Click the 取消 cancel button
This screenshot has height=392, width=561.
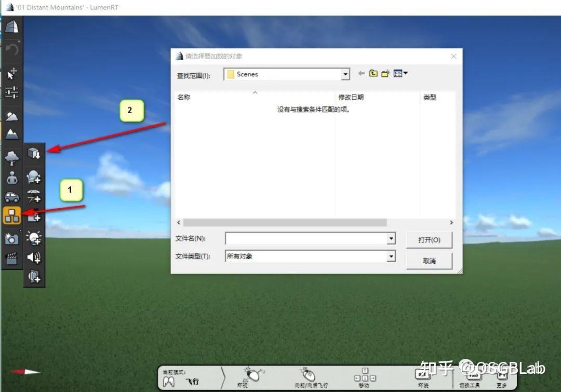click(x=429, y=261)
